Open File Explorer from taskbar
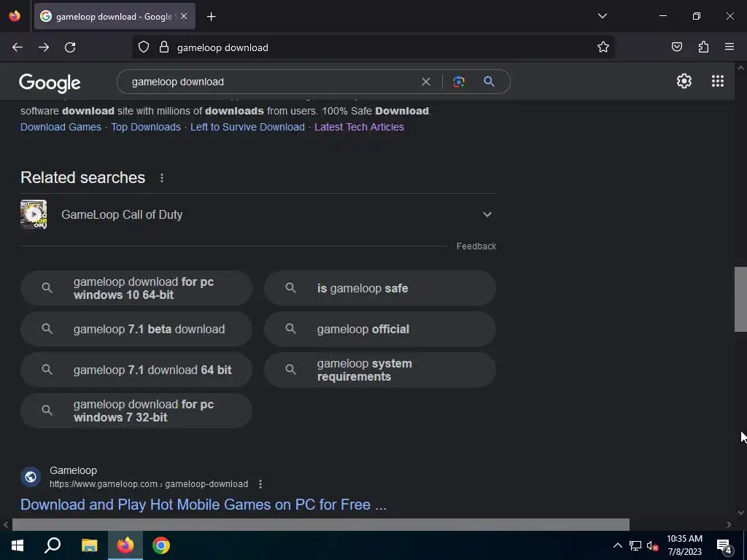 click(89, 545)
